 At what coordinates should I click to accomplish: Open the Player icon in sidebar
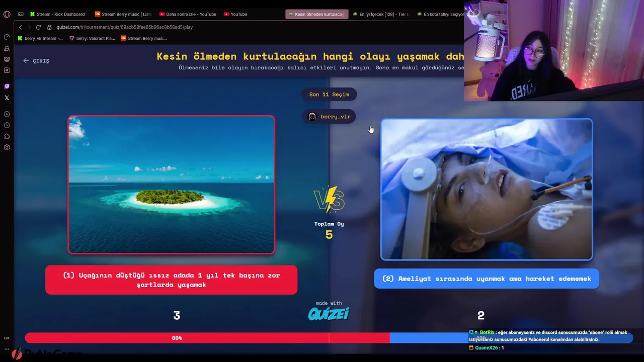click(x=7, y=114)
